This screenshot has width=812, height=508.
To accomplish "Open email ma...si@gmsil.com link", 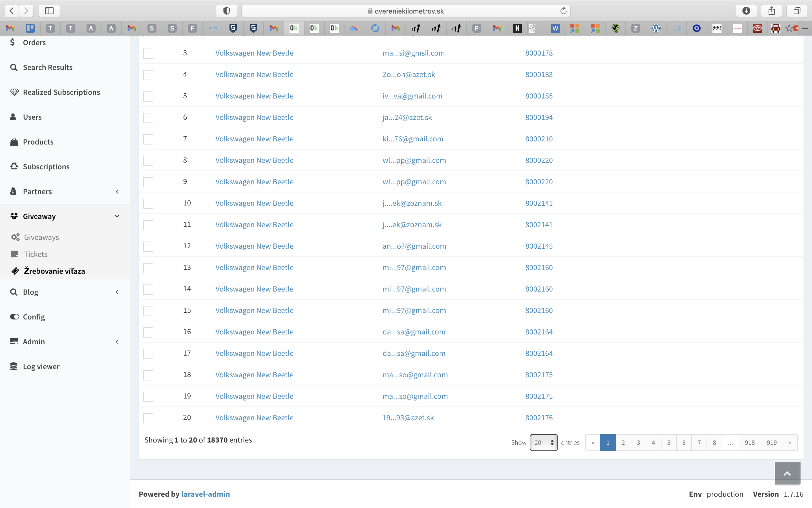I will (x=413, y=53).
